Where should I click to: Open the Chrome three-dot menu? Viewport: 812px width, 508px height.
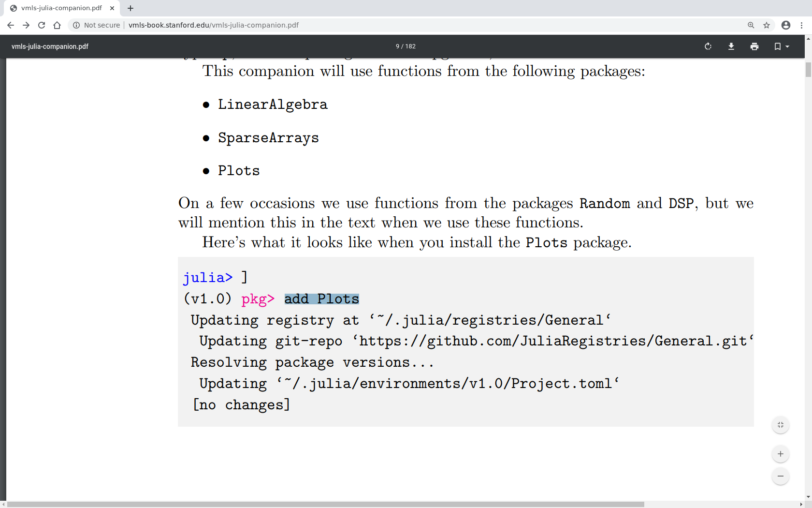pos(802,25)
